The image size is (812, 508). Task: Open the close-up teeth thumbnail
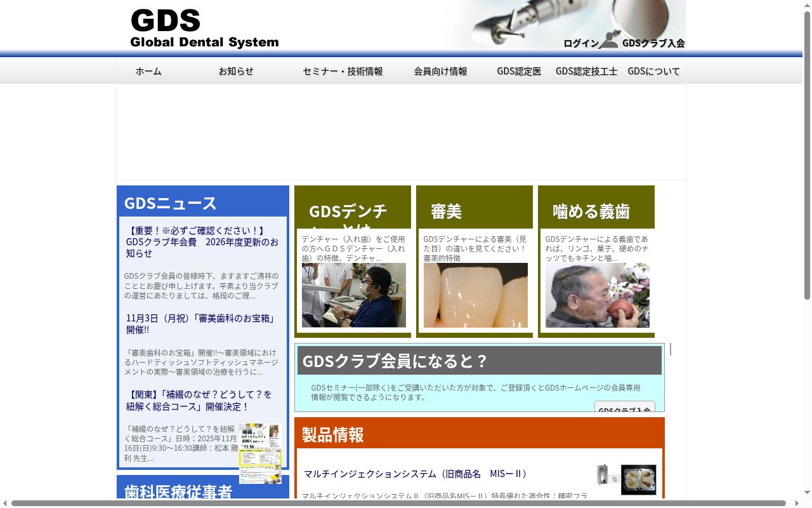tap(476, 295)
